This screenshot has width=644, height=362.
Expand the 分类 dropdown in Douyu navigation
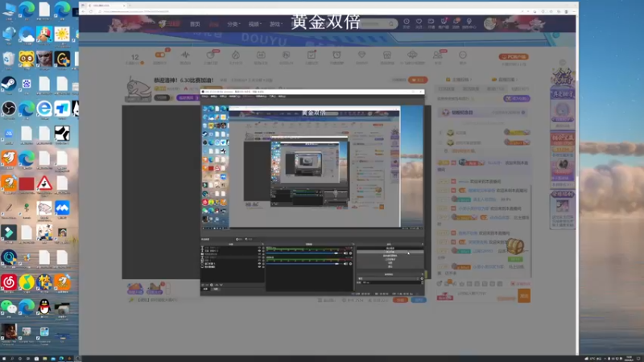point(233,24)
